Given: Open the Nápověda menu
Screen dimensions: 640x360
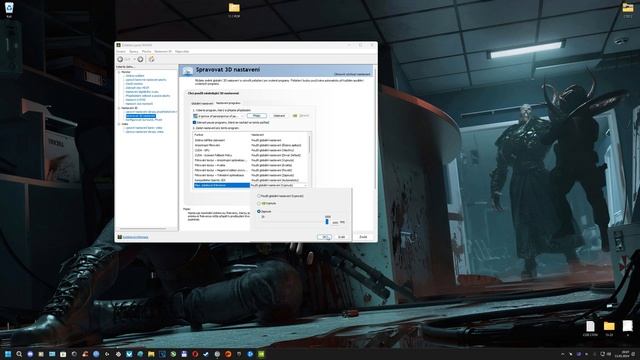Looking at the screenshot, I should click(182, 52).
